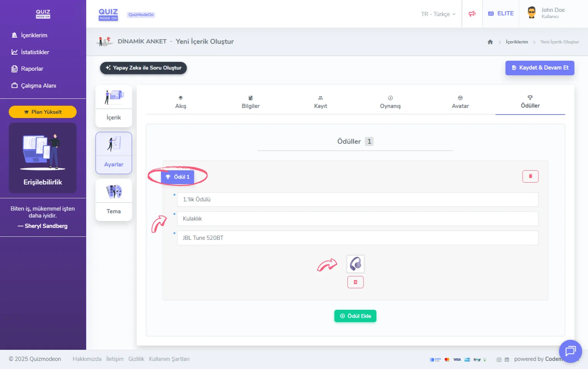Image resolution: width=588 pixels, height=369 pixels.
Task: Switch to the Akış tab
Action: coord(180,102)
